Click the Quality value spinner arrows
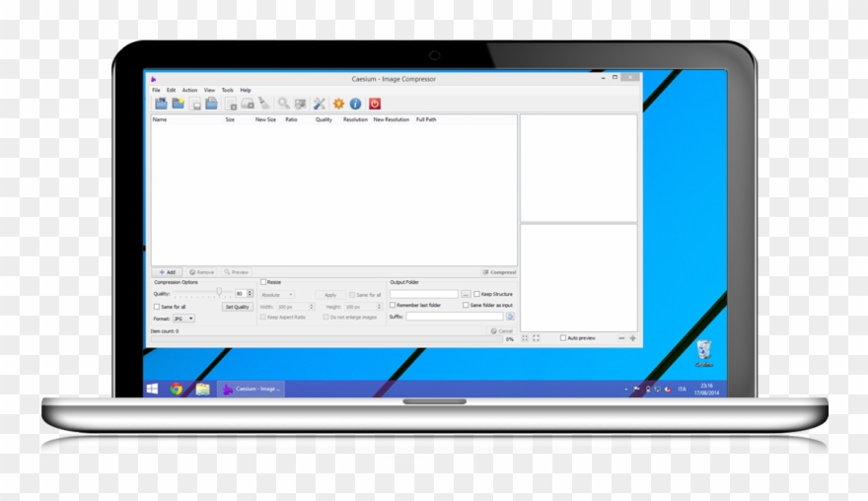The width and height of the screenshot is (868, 501). point(251,294)
